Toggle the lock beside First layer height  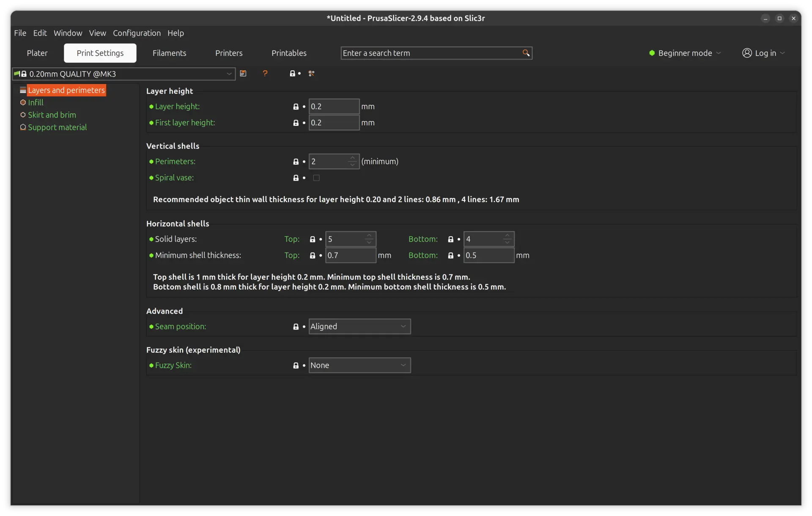coord(296,123)
